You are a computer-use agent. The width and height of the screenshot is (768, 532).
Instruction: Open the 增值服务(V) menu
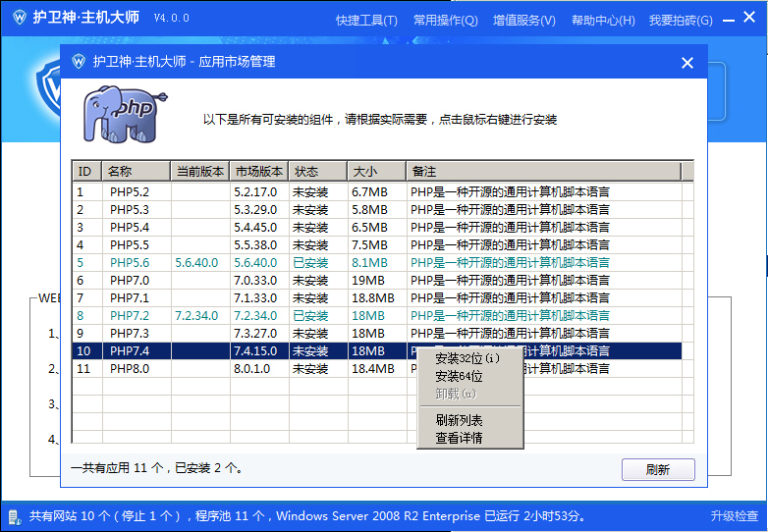pyautogui.click(x=524, y=21)
